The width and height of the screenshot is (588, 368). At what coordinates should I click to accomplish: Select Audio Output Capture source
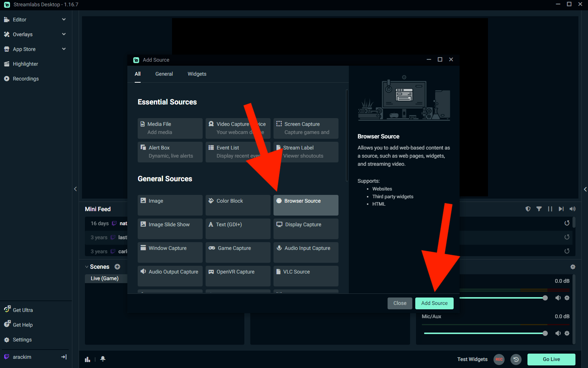[x=170, y=276]
